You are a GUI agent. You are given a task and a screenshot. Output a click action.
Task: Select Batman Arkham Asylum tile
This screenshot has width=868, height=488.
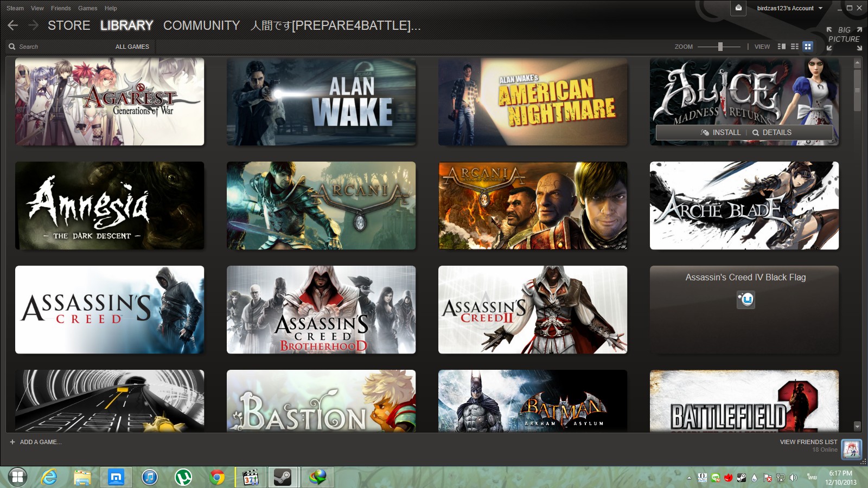[x=533, y=401]
